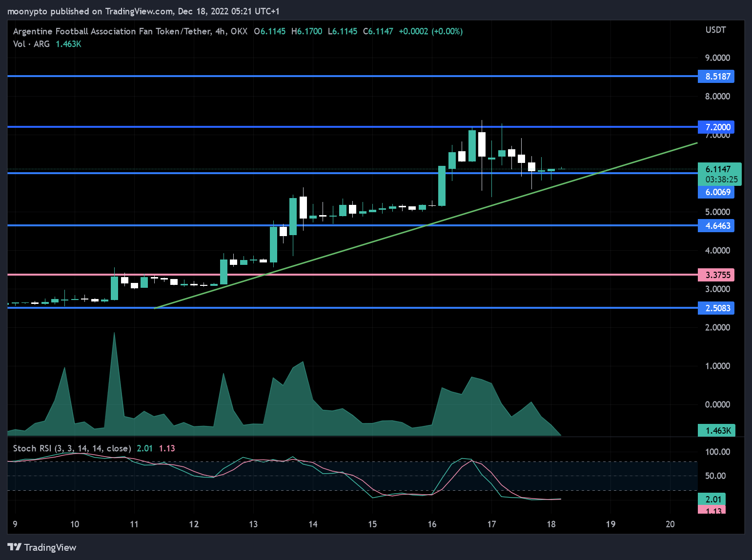Click date label 20 on the time axis
752x560 pixels.
(x=670, y=524)
